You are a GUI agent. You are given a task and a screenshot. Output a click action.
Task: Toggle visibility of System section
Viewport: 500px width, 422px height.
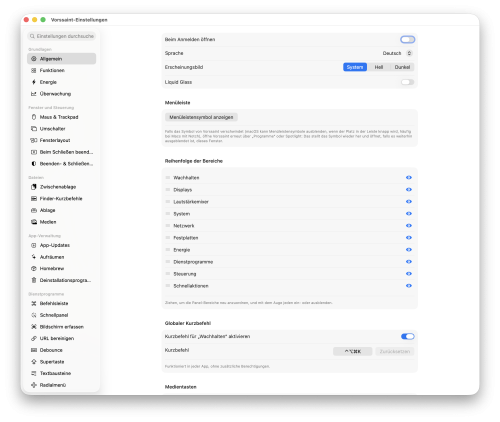(409, 214)
